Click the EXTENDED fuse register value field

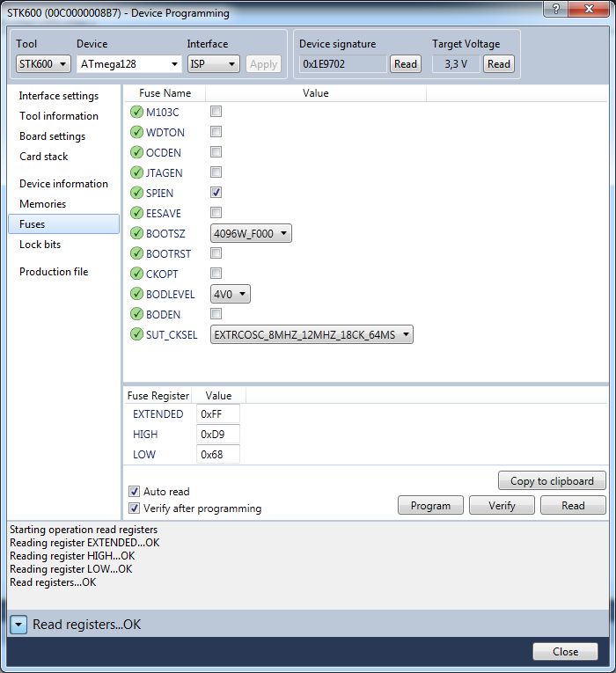point(218,413)
